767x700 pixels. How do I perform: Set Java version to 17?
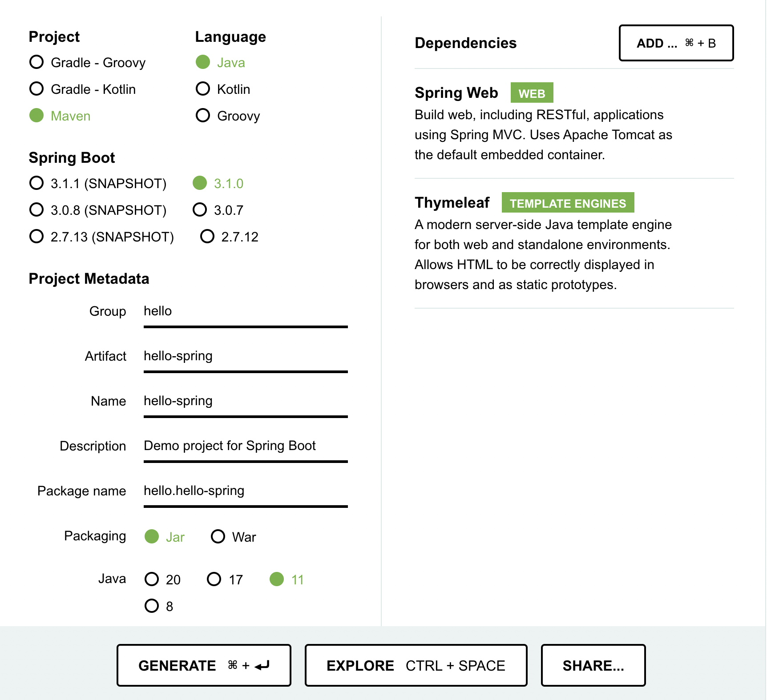[x=225, y=579]
